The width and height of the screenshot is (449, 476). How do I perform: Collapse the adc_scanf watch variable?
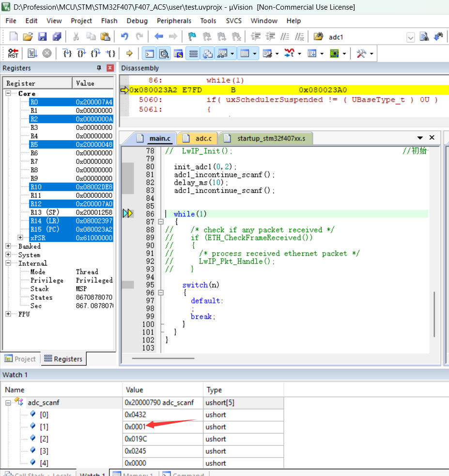(8, 403)
